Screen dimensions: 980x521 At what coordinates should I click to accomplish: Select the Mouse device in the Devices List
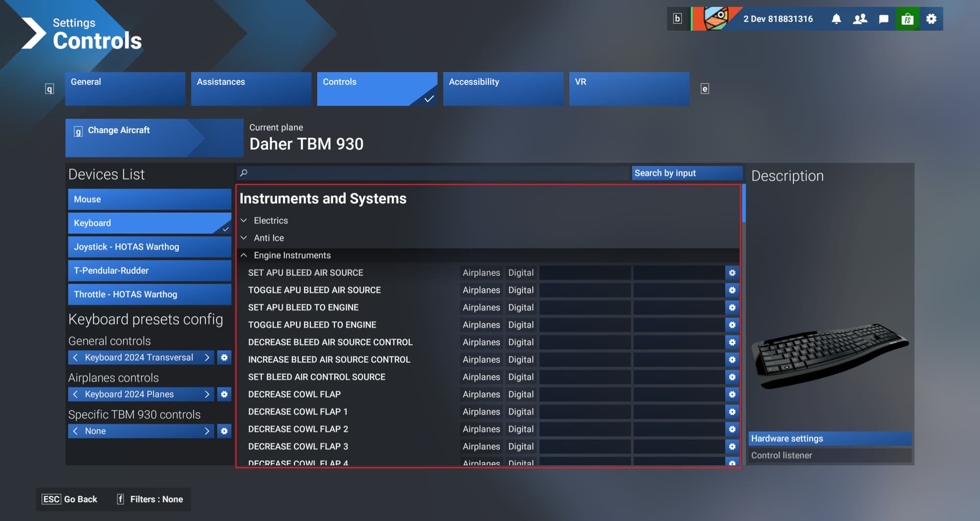149,199
